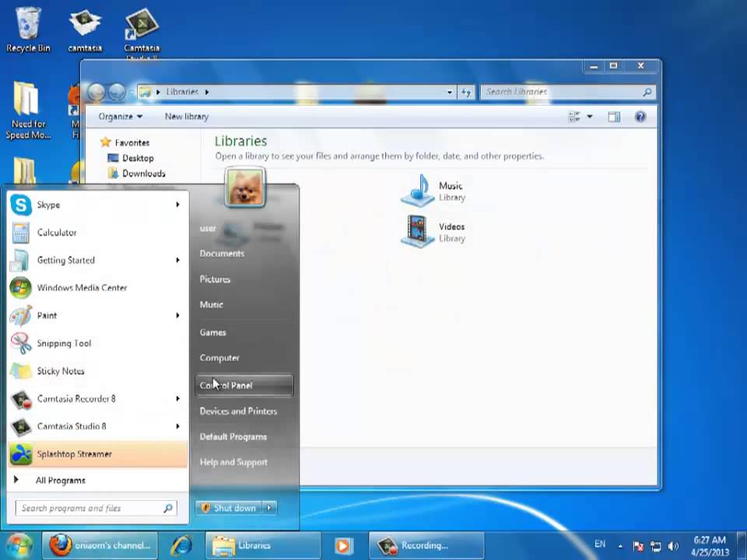Open Internet Explorer from the taskbar
Screen dimensions: 747x560
tap(181, 545)
